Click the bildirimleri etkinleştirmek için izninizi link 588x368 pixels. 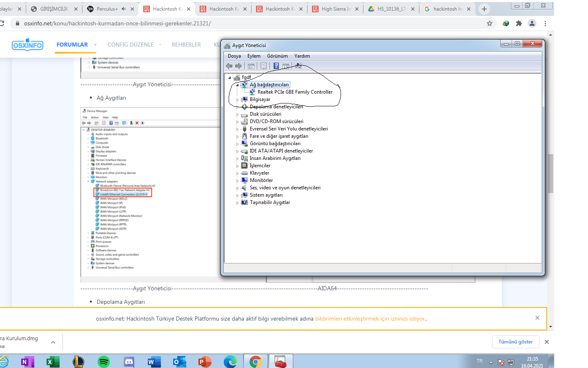tap(370, 319)
